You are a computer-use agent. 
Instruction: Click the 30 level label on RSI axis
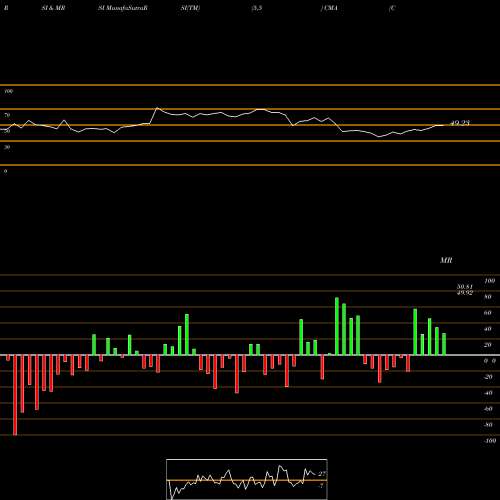point(7,147)
